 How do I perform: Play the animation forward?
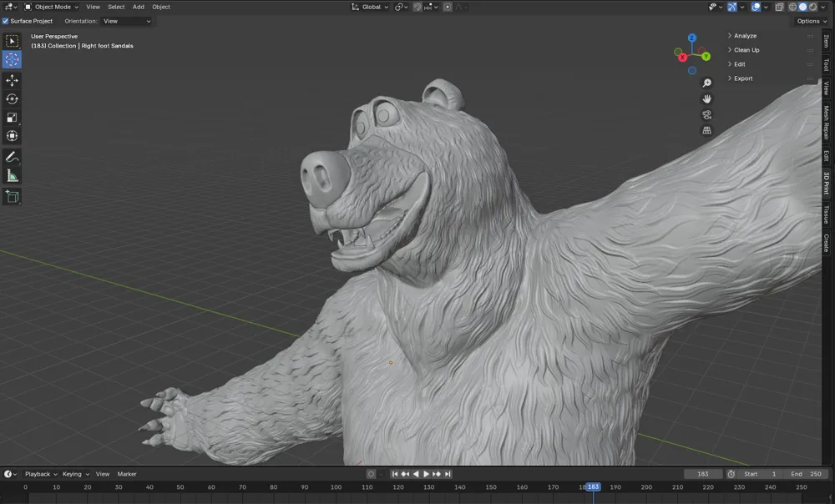(x=426, y=474)
